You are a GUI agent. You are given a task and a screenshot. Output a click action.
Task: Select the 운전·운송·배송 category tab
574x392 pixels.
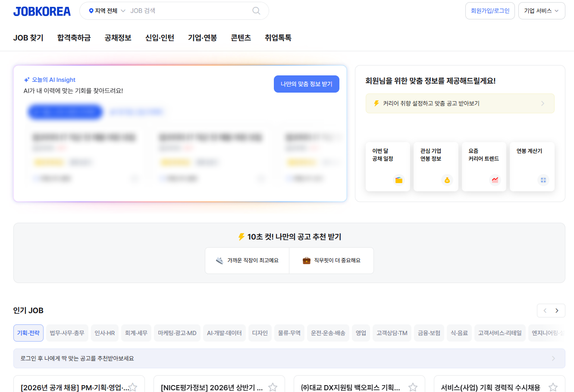click(328, 333)
